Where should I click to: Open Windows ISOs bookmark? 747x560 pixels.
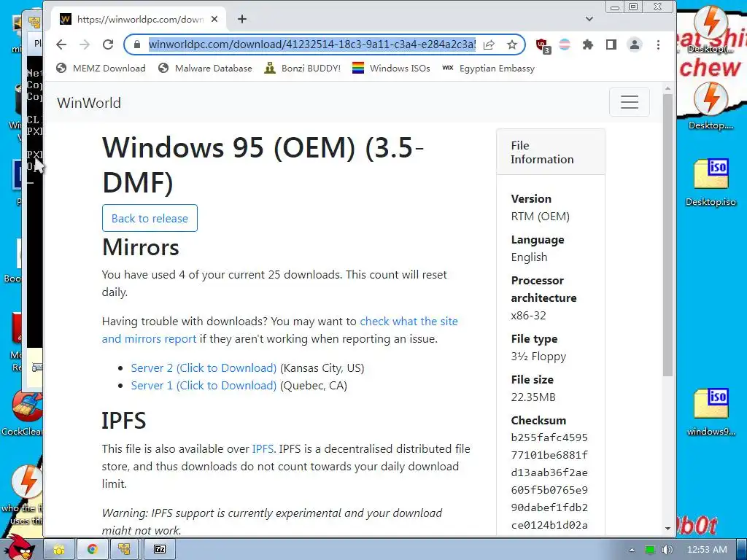(391, 69)
